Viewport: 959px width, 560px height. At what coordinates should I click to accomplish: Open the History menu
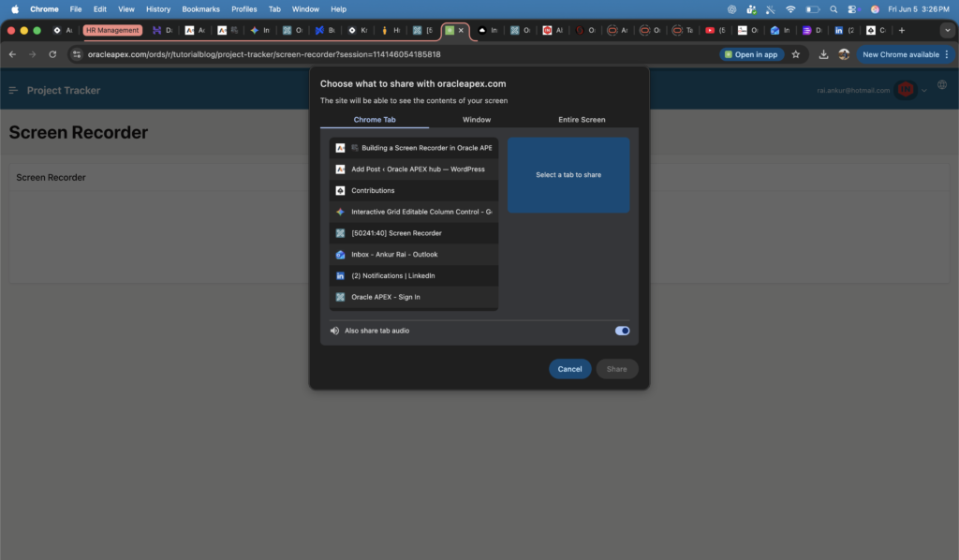157,9
